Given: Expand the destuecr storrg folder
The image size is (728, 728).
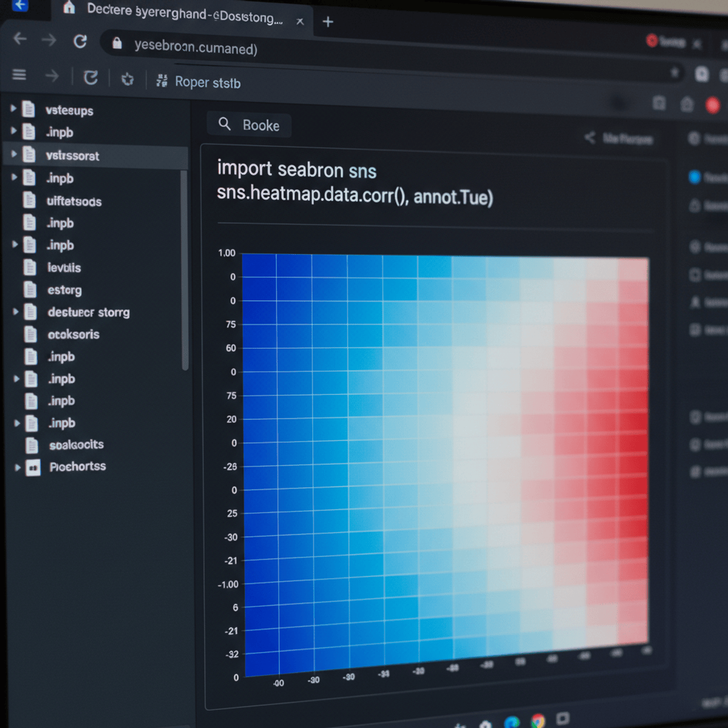Looking at the screenshot, I should (15, 312).
